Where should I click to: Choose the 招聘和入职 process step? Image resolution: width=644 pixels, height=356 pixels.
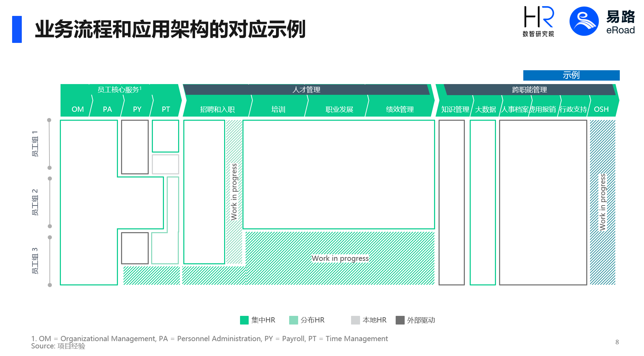coord(217,109)
